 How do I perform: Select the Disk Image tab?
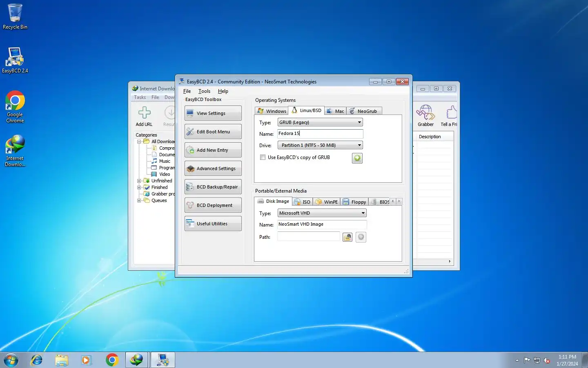coord(273,201)
